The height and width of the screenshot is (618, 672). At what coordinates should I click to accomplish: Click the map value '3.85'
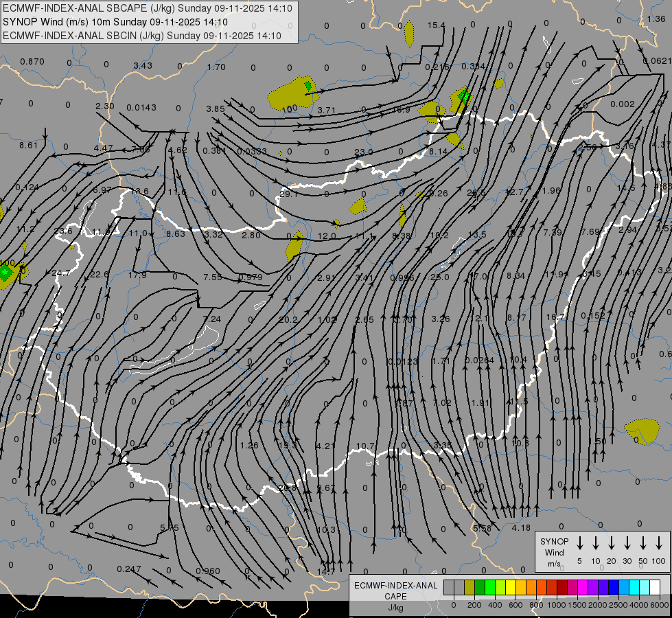pos(216,109)
